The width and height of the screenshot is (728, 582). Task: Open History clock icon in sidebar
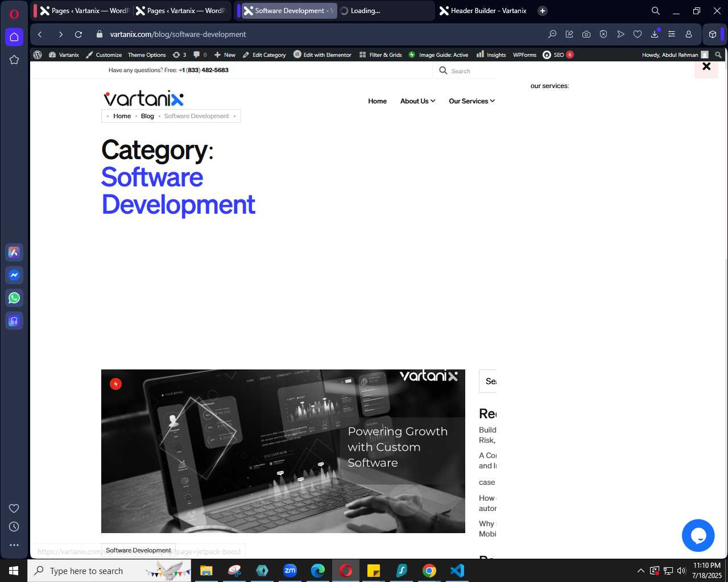tap(14, 527)
